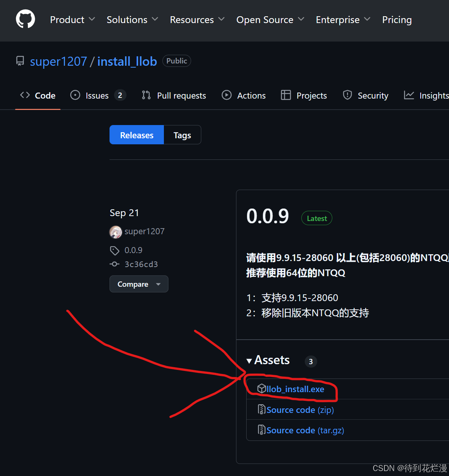Download Source code (zip)
The image size is (449, 476).
click(x=300, y=410)
